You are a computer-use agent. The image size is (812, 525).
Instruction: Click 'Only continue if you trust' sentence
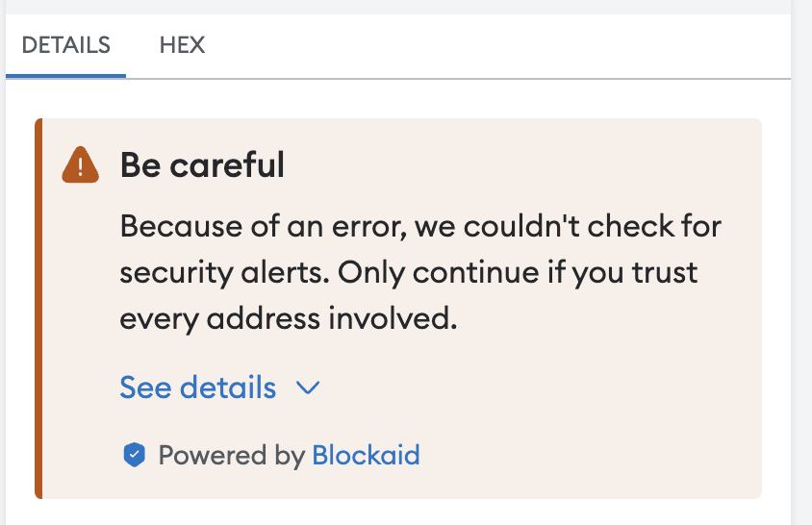click(518, 273)
